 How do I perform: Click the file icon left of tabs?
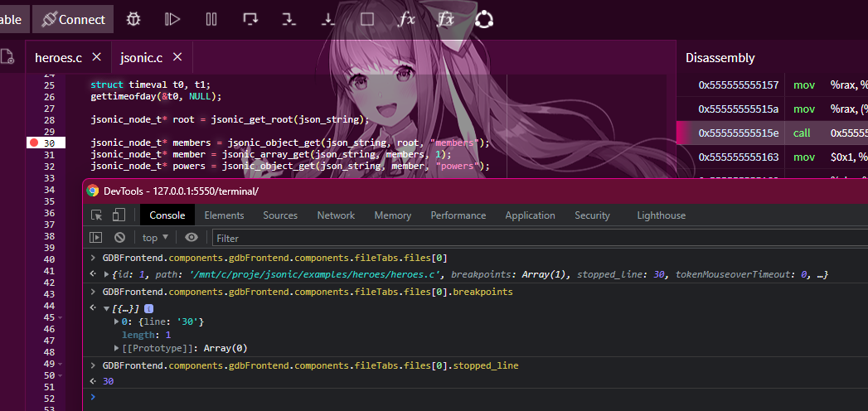point(7,56)
